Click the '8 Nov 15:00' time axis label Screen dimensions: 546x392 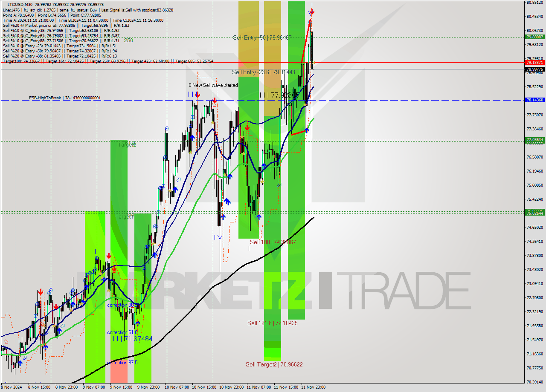click(x=39, y=387)
